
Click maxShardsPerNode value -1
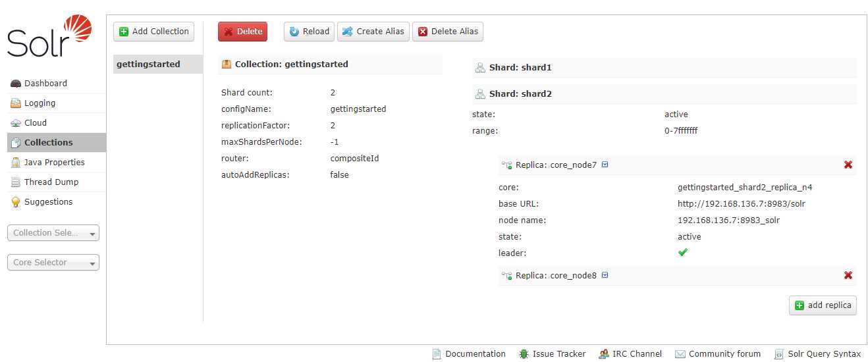[334, 142]
